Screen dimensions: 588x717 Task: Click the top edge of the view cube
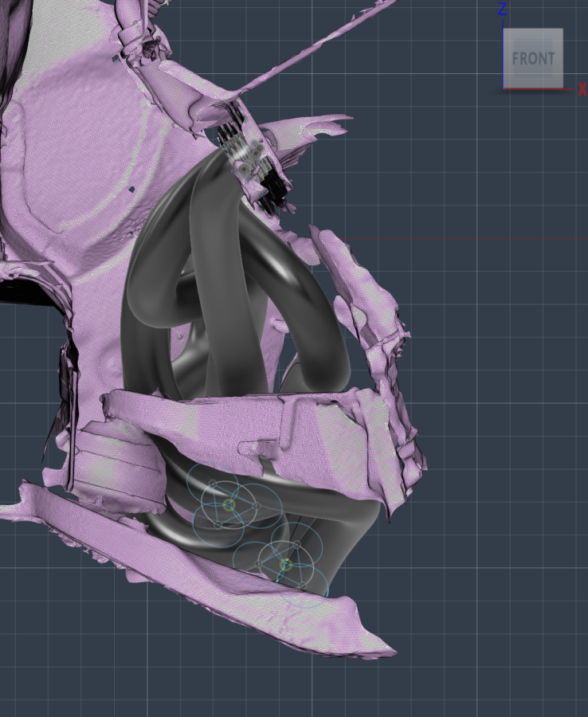533,30
